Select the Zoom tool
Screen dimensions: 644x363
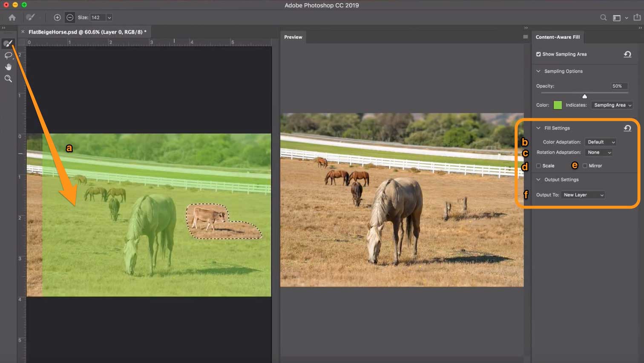pyautogui.click(x=8, y=79)
